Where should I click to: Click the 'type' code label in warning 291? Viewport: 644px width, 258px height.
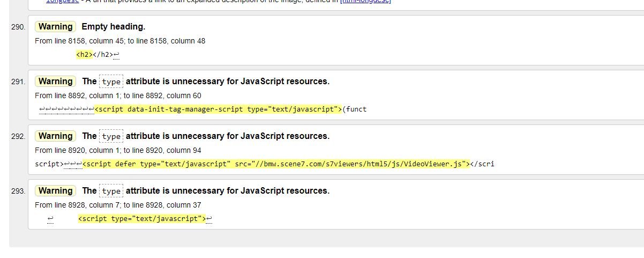pyautogui.click(x=111, y=82)
